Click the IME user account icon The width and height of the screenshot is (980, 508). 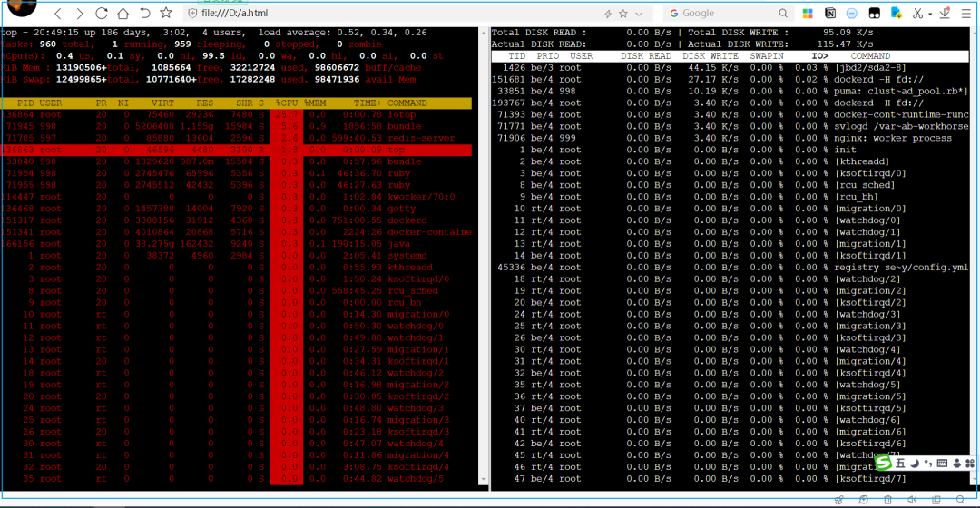956,463
